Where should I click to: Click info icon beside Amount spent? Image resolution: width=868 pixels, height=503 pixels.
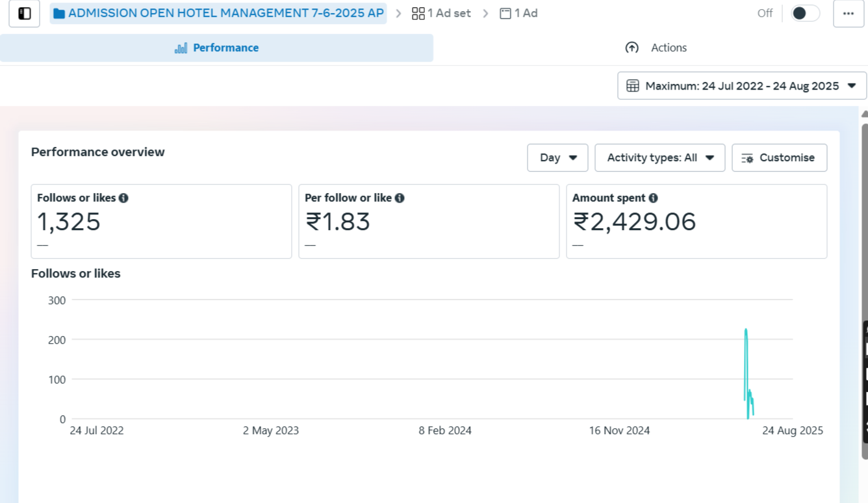(x=653, y=198)
